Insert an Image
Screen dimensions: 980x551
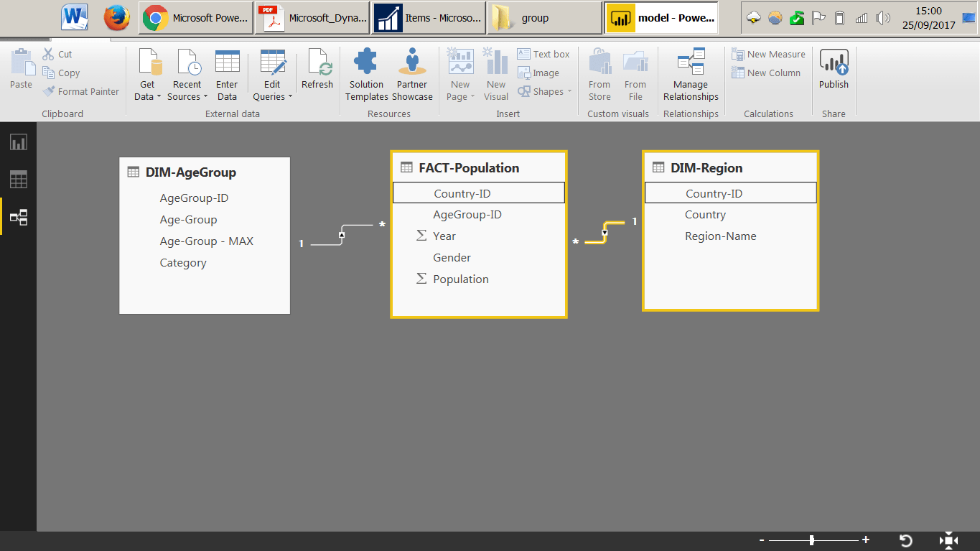point(538,73)
